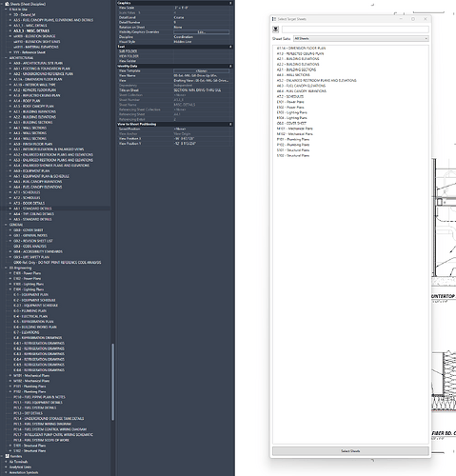Screen dimensions: 456x476
Task: Select E101 Power Plans in dialog list
Action: [x=290, y=102]
